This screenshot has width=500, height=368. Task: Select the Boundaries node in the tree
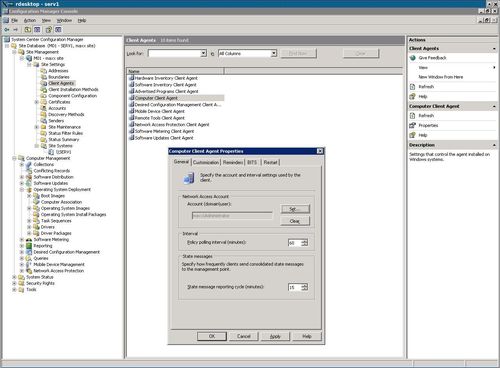tap(59, 77)
